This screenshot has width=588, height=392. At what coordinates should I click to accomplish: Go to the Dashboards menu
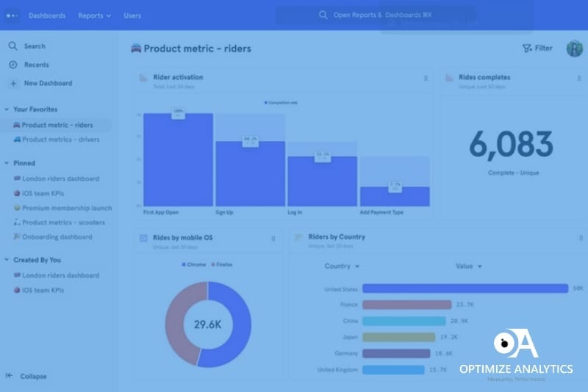(x=47, y=15)
